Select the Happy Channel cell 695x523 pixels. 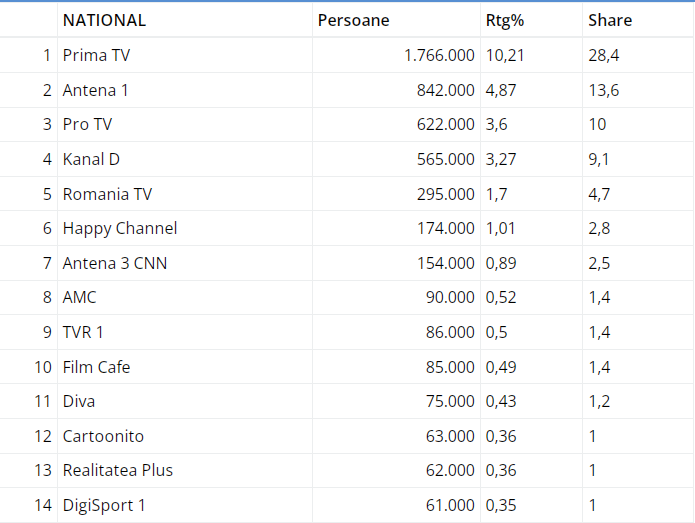click(120, 228)
